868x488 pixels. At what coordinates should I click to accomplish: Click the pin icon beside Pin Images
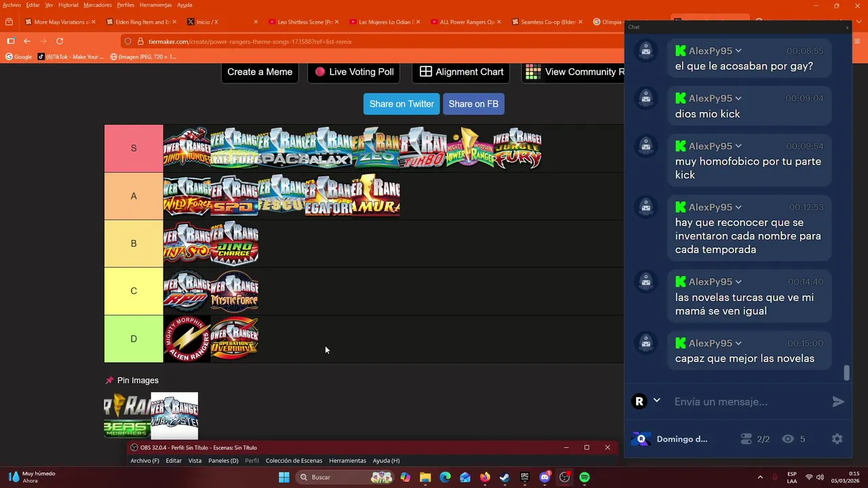[x=110, y=380]
